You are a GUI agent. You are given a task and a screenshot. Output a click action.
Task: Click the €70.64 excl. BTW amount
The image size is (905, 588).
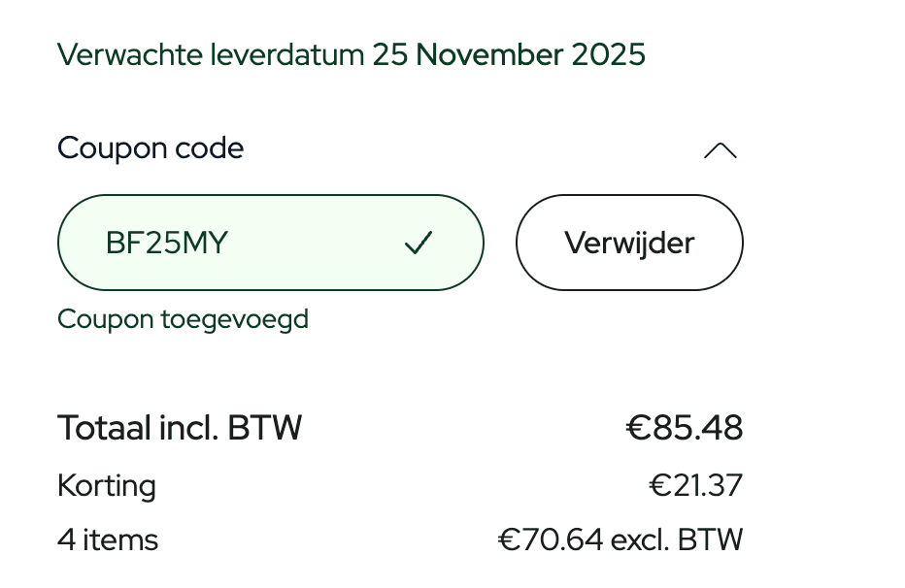(620, 539)
